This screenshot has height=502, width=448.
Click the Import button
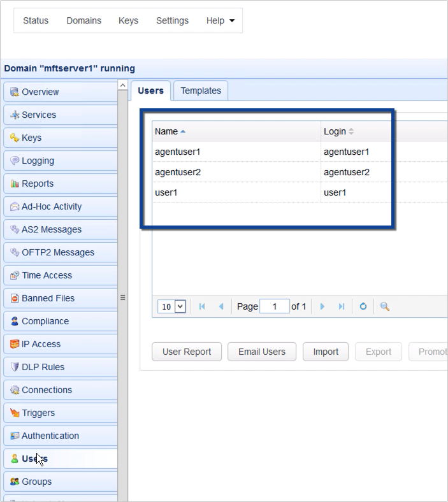326,352
